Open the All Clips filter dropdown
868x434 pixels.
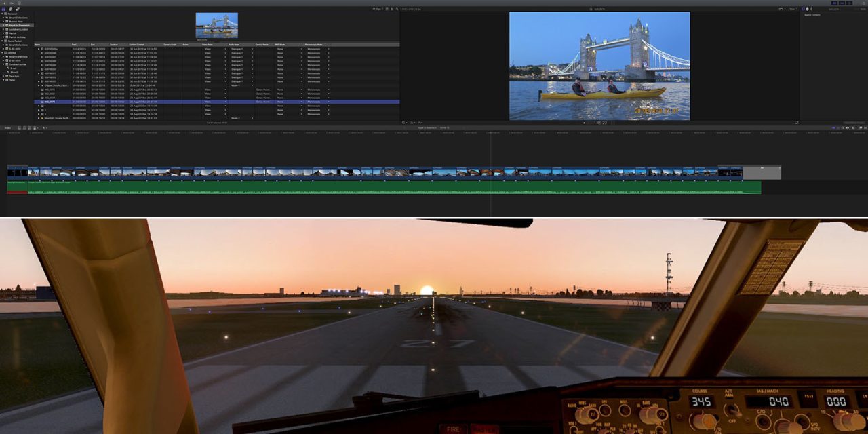tap(378, 9)
